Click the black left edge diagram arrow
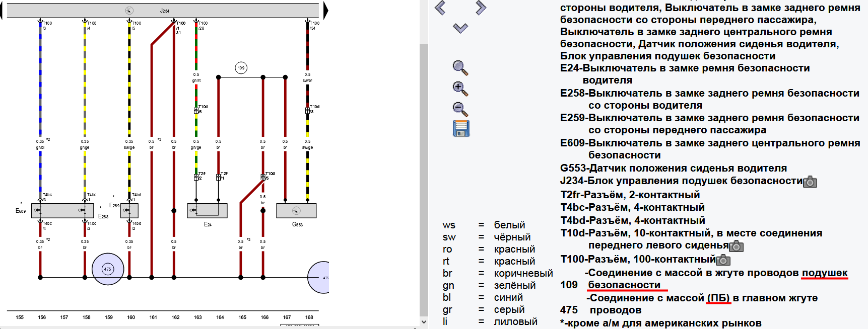The image size is (868, 329). pos(2,11)
